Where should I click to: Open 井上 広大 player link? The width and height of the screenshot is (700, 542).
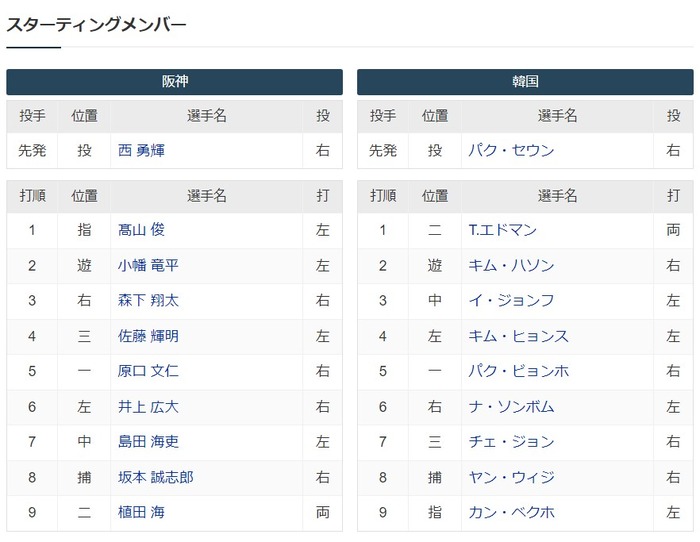pos(148,407)
